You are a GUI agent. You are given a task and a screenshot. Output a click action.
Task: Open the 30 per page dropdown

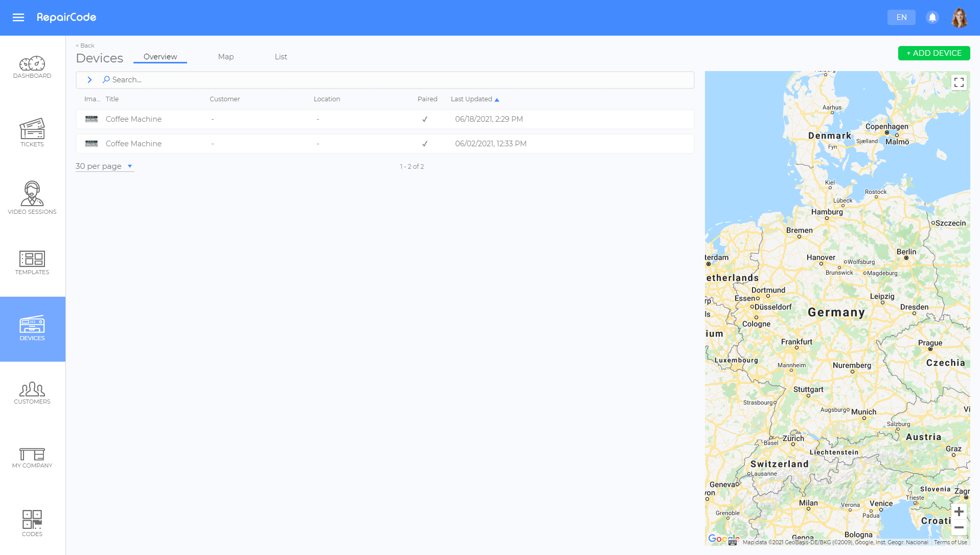104,166
